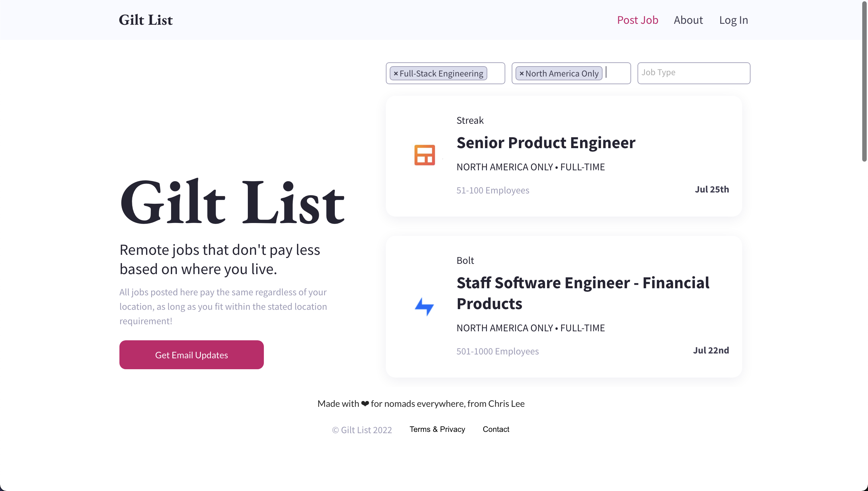Open the Terms & Privacy link
Image resolution: width=868 pixels, height=491 pixels.
(437, 429)
